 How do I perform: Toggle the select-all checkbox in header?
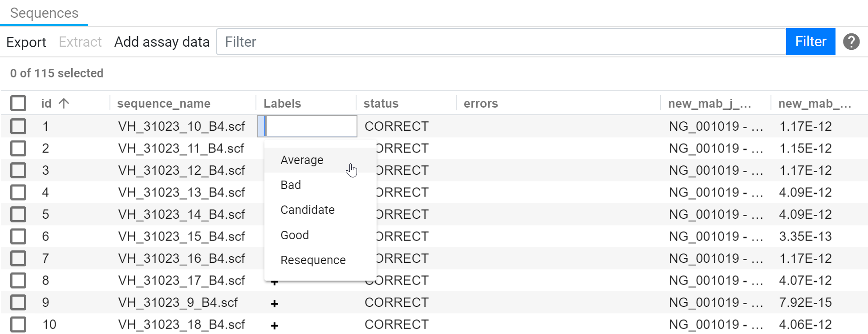coord(18,103)
